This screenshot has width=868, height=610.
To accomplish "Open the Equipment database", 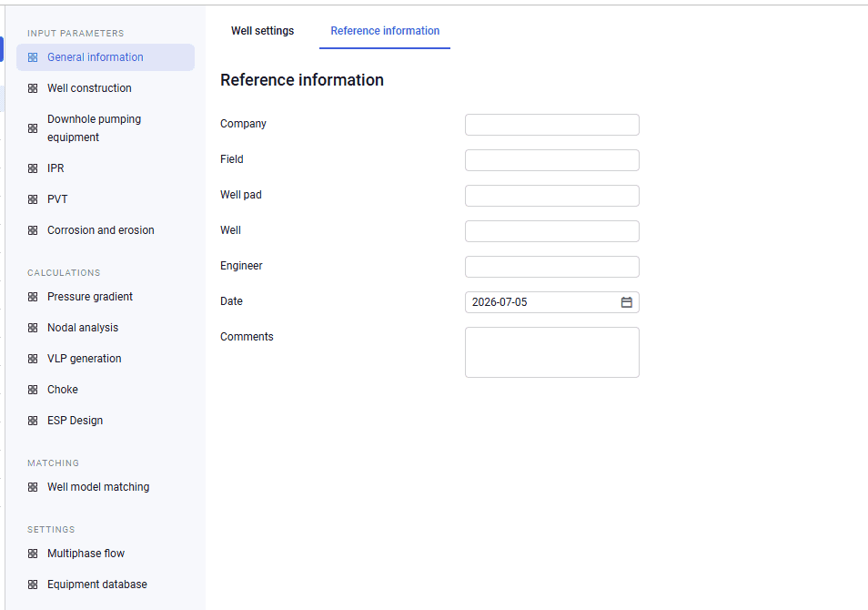I will pyautogui.click(x=106, y=585).
